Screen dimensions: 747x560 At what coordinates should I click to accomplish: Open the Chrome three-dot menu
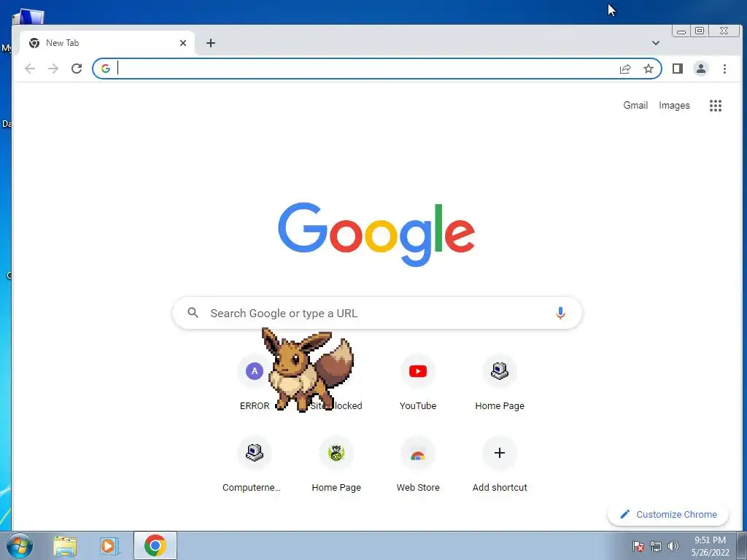click(724, 69)
